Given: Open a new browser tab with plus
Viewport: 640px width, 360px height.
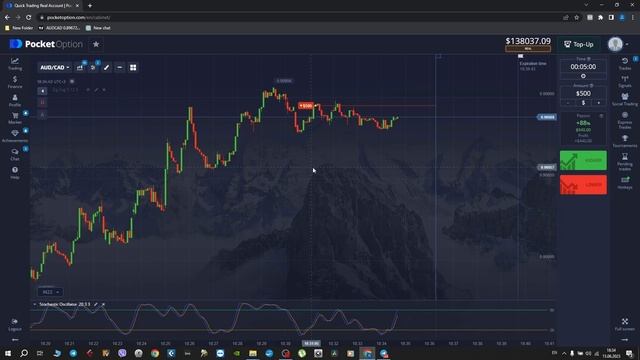Looking at the screenshot, I should coord(90,6).
